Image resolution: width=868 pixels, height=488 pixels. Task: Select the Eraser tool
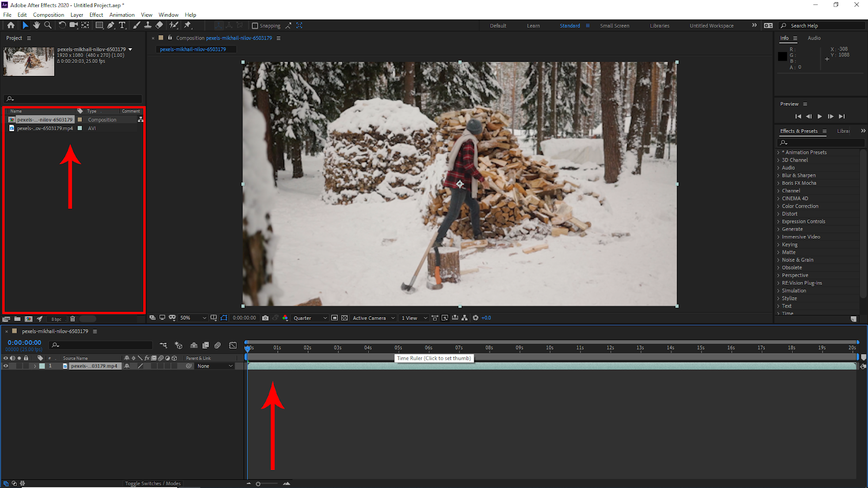159,25
